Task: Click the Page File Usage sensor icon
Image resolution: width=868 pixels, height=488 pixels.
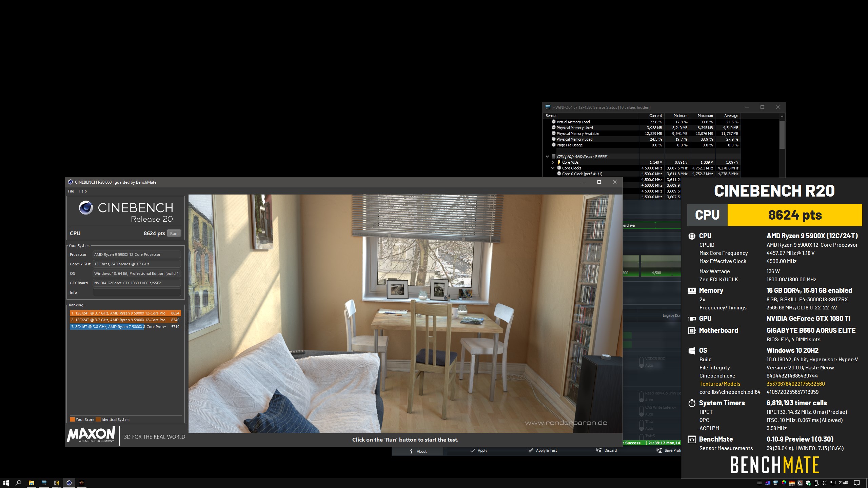Action: [x=554, y=145]
